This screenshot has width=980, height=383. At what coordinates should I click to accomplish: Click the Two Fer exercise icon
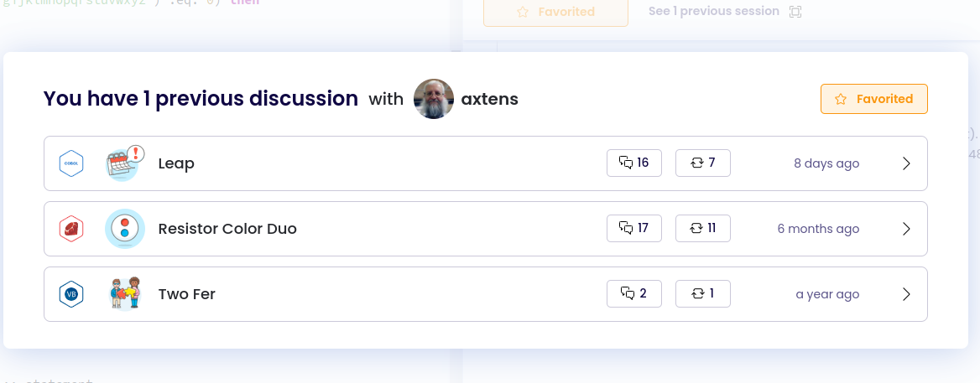(125, 294)
